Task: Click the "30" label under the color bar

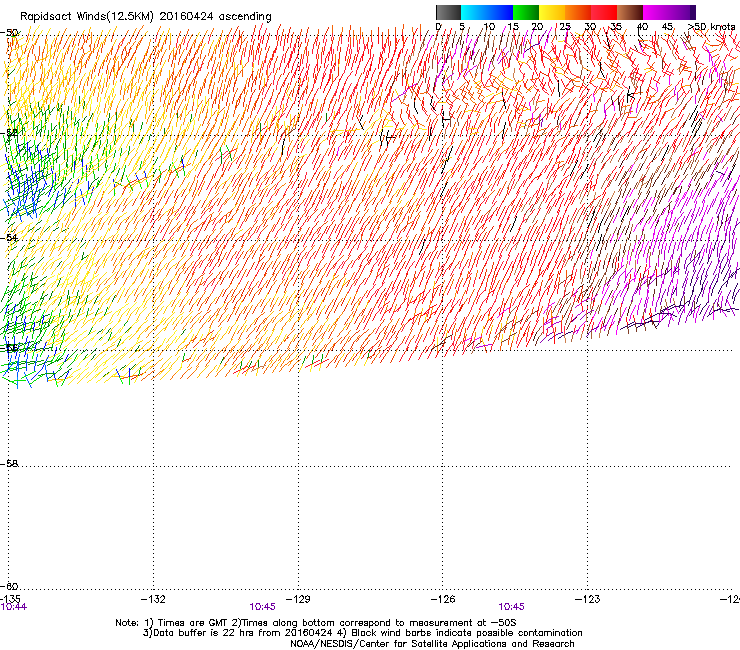Action: [x=590, y=27]
